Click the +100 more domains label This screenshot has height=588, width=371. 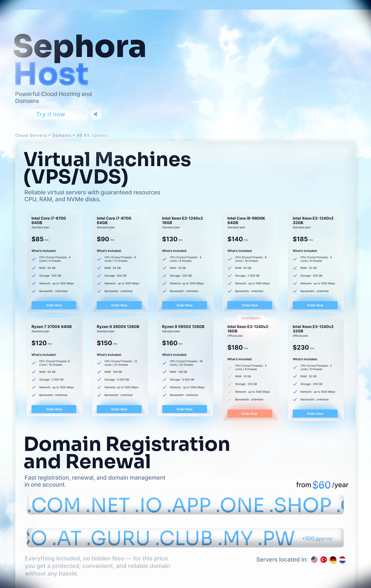(x=317, y=538)
